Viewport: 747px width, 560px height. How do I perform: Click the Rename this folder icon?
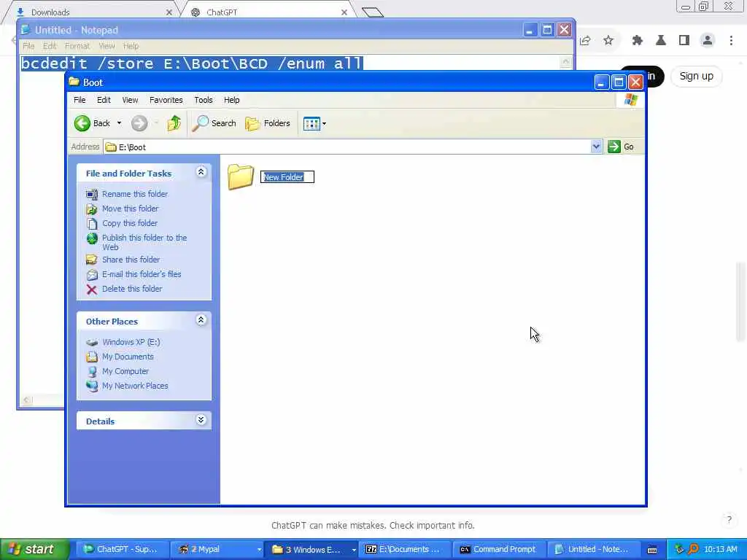click(x=92, y=194)
